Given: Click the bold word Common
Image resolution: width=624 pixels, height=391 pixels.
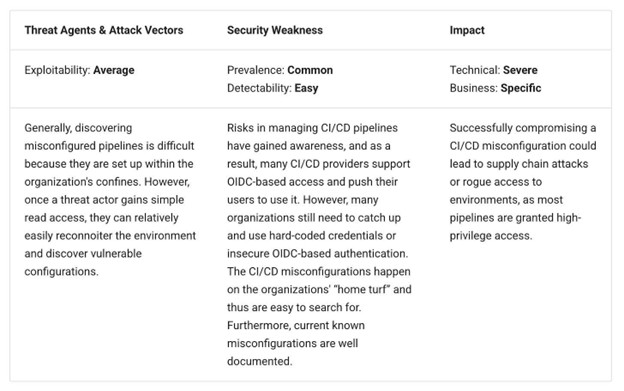Looking at the screenshot, I should [310, 70].
